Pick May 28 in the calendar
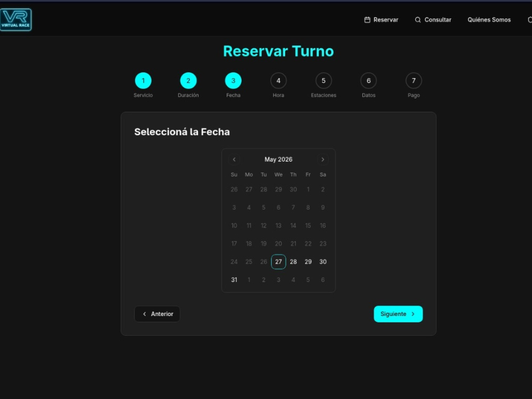 click(293, 262)
